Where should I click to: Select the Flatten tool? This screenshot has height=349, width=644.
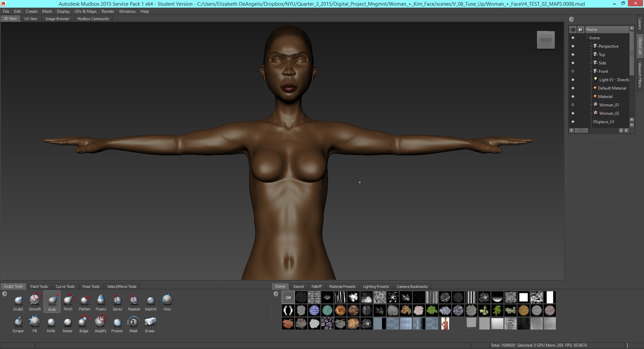(x=85, y=302)
